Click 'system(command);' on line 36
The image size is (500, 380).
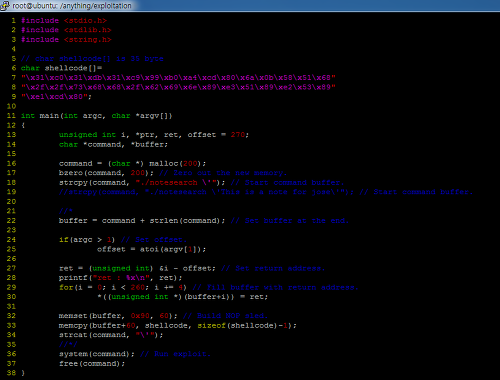[97, 354]
